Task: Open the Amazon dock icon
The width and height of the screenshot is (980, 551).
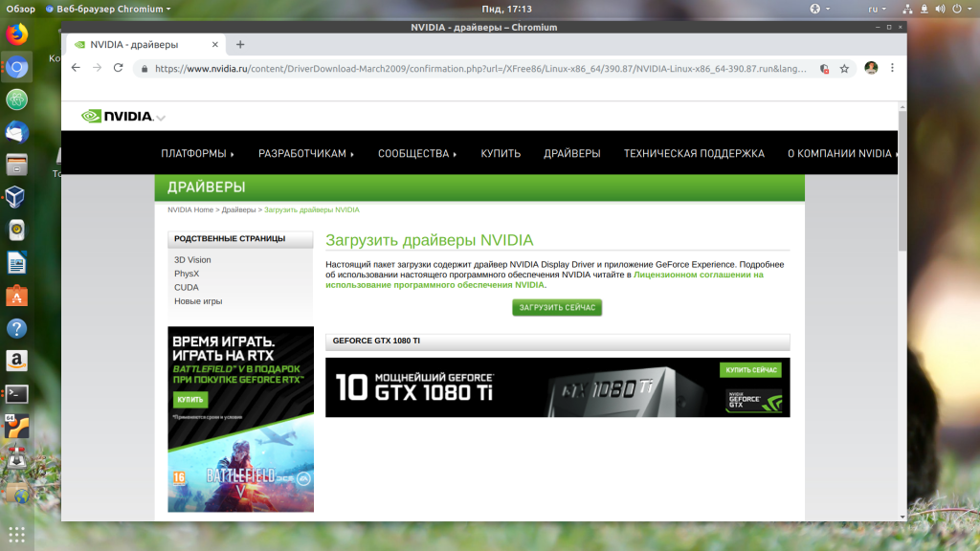Action: (17, 361)
